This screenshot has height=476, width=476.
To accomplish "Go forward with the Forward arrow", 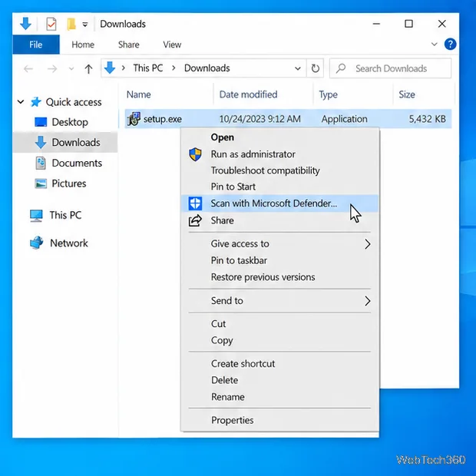I will (52, 69).
